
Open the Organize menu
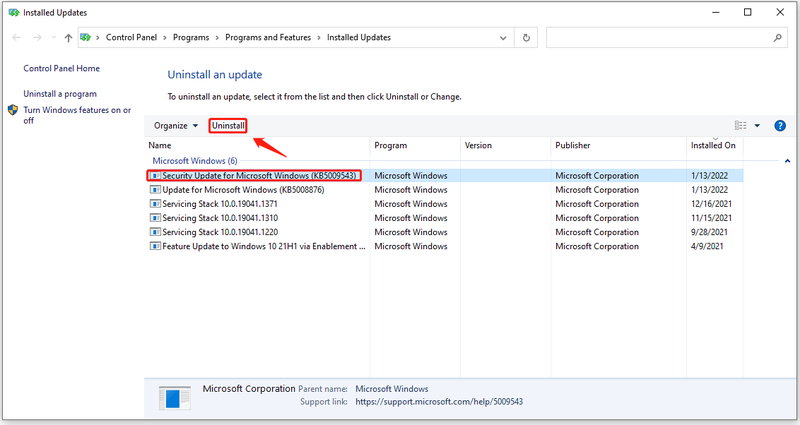176,126
